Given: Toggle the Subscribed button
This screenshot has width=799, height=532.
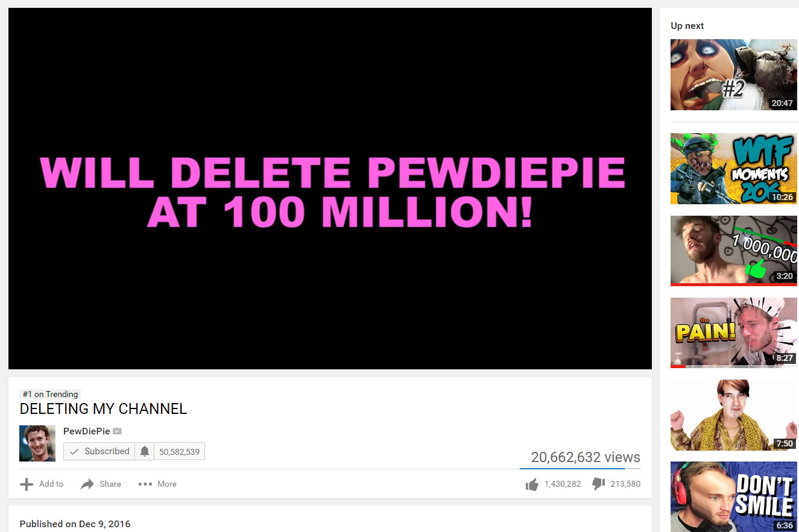Looking at the screenshot, I should coord(99,451).
